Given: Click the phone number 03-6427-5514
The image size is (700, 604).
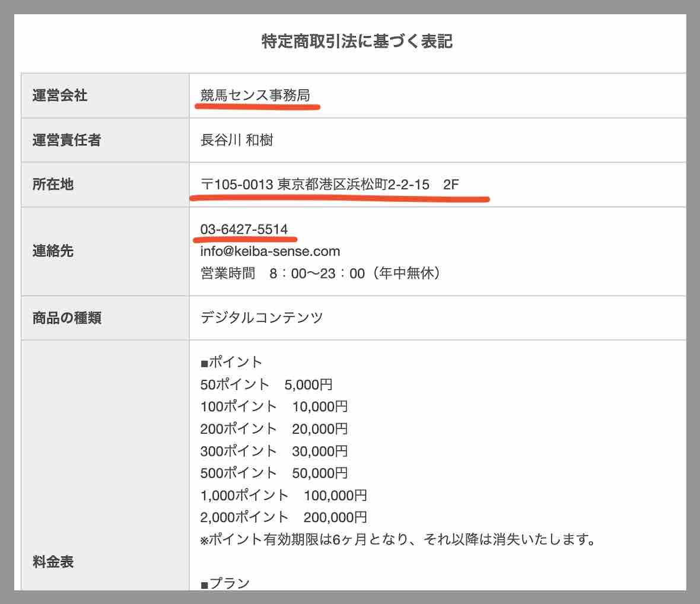Looking at the screenshot, I should click(244, 229).
